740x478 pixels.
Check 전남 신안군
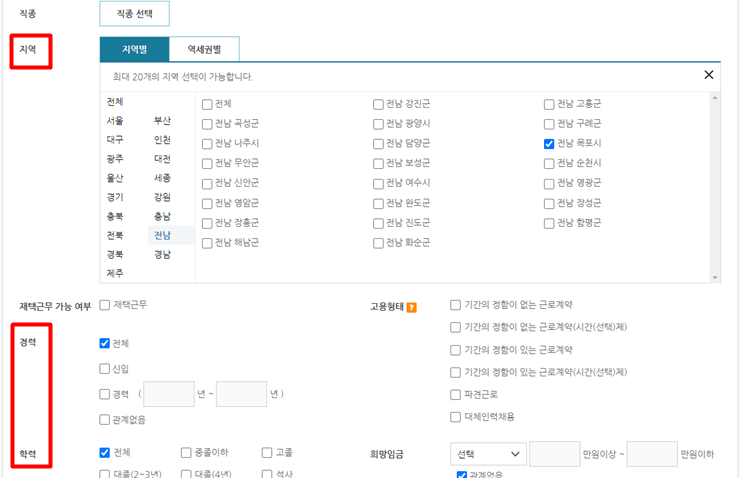pos(207,184)
